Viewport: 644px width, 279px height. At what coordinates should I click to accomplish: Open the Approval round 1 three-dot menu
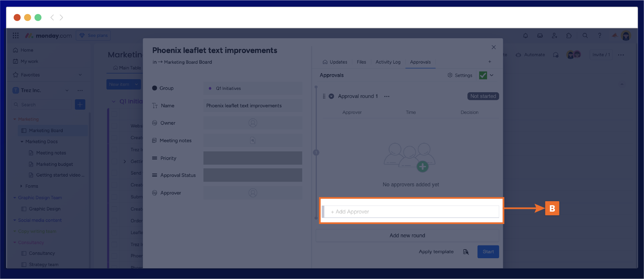[x=387, y=97]
